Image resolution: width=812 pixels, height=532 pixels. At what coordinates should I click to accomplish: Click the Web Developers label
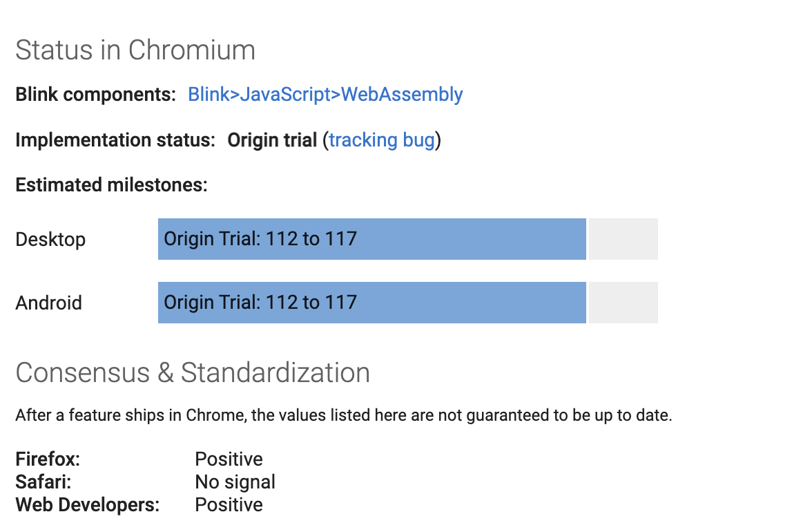click(88, 504)
